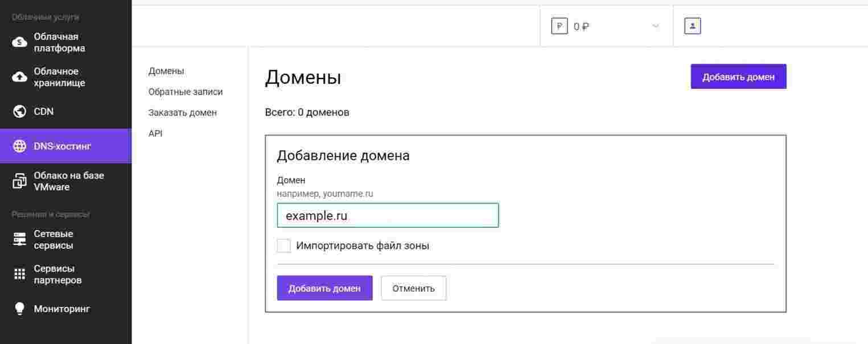Click the Cloud Platform cloud icon
The width and height of the screenshot is (868, 344).
(x=20, y=42)
